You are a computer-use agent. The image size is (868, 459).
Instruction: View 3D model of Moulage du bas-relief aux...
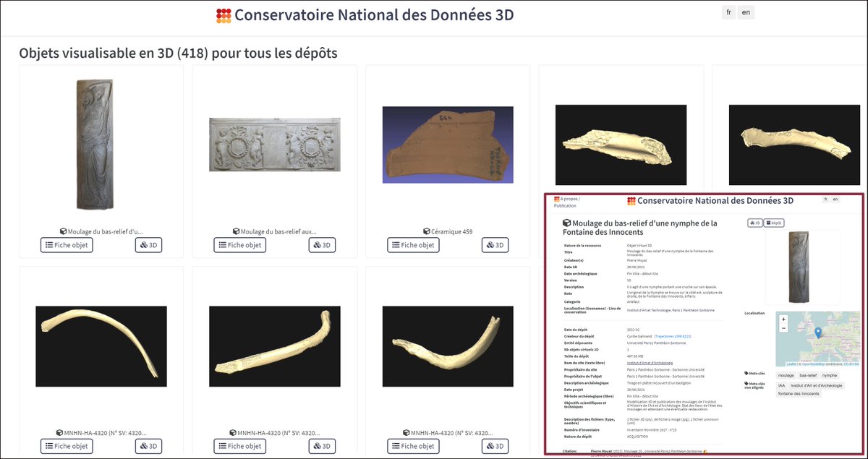coord(322,245)
